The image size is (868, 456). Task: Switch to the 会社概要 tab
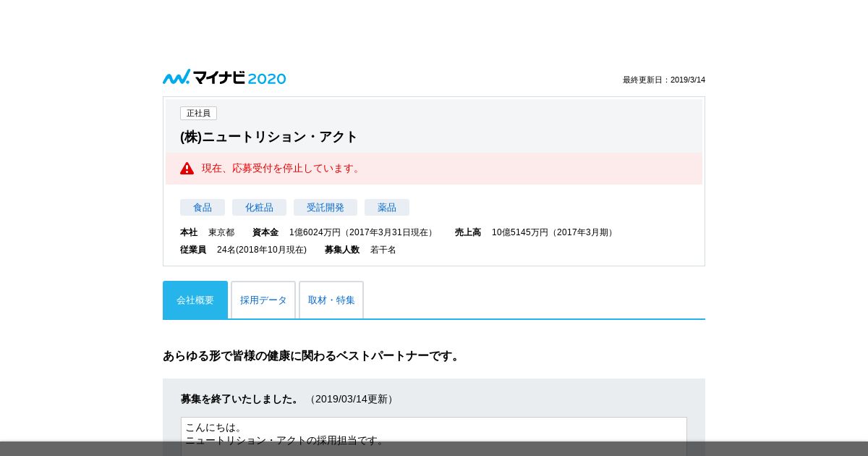point(195,300)
